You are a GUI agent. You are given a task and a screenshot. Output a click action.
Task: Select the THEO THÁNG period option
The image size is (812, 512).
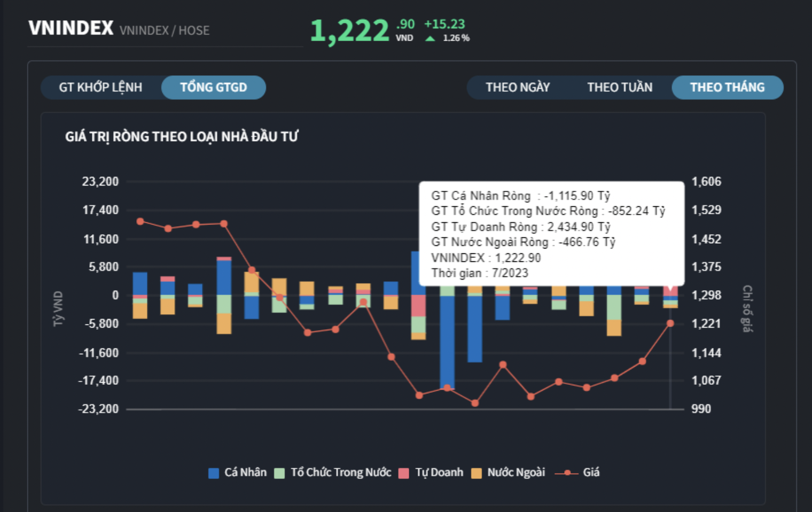coord(727,88)
